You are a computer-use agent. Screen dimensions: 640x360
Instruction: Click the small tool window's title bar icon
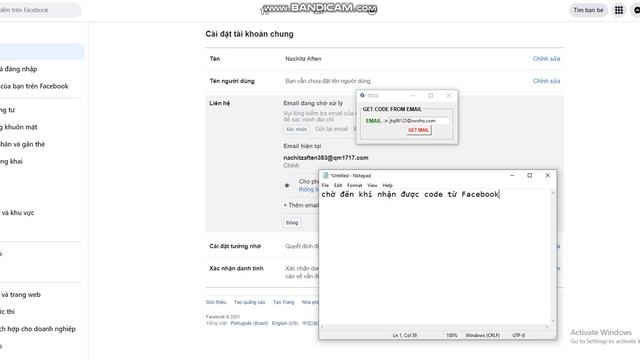362,96
